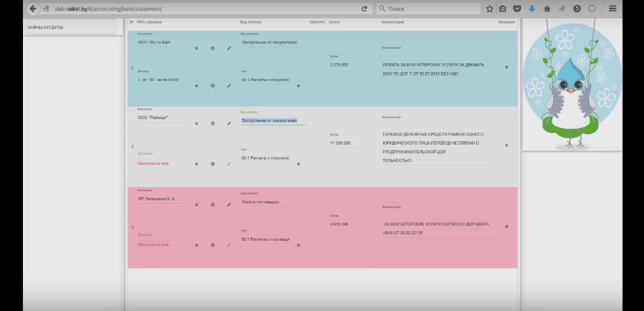Go to the browser home page icon
The height and width of the screenshot is (311, 644).
[547, 9]
